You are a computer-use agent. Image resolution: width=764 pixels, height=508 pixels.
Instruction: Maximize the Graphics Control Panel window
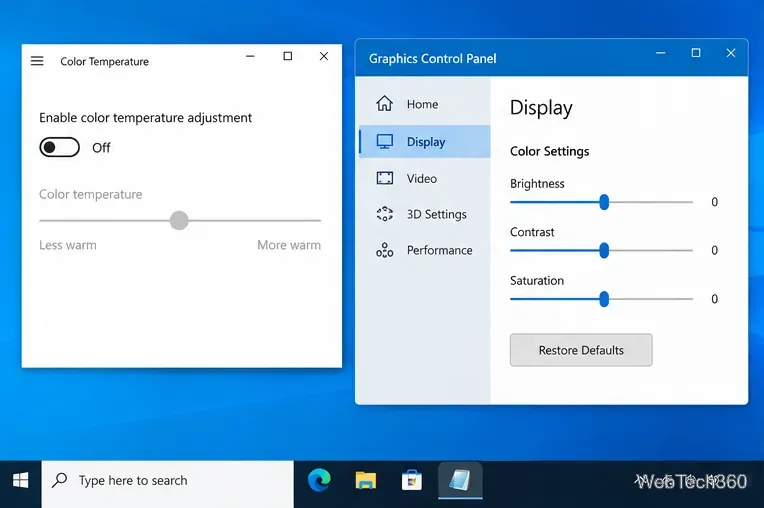point(696,53)
